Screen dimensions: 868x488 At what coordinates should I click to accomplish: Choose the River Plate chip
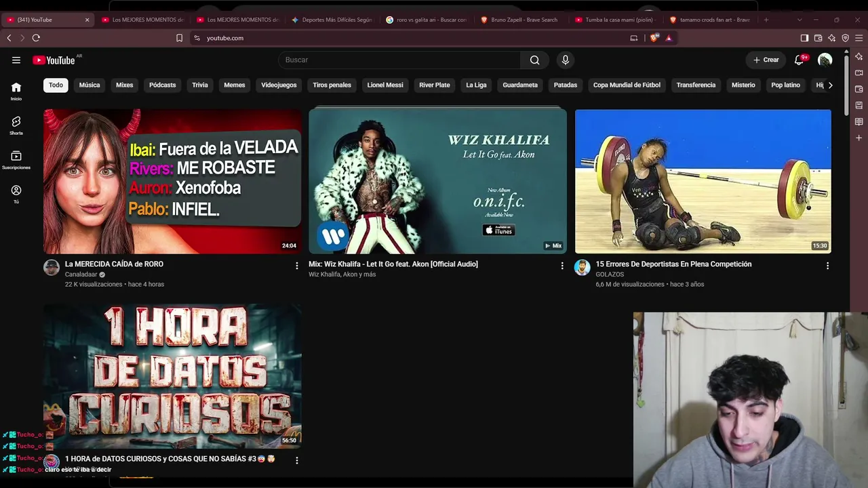pyautogui.click(x=435, y=85)
